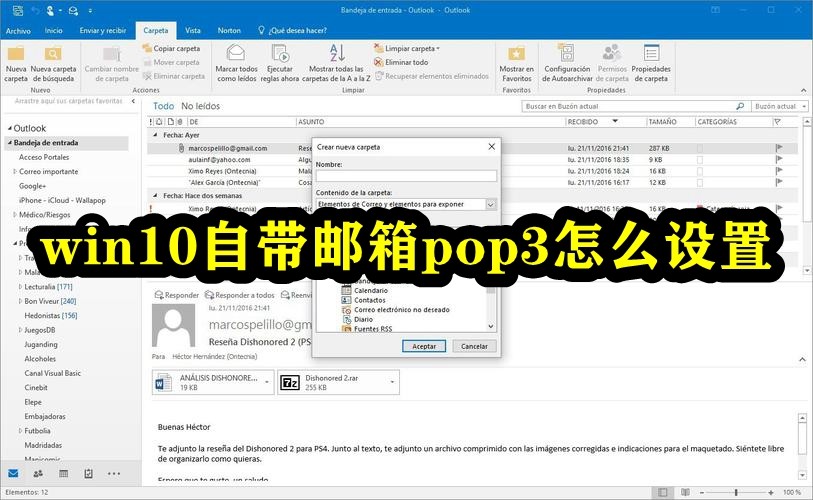Screen dimensions: 813x500
Task: Open Limpiar carpeta dropdown
Action: [x=407, y=48]
